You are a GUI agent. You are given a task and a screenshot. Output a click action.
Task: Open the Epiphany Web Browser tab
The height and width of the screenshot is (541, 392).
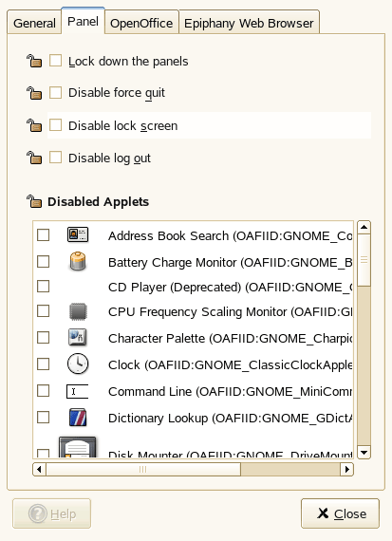249,23
